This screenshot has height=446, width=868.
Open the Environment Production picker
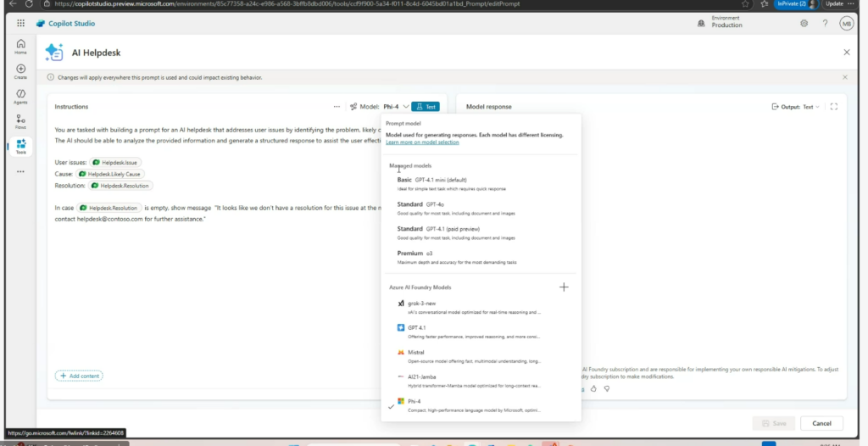tap(720, 22)
